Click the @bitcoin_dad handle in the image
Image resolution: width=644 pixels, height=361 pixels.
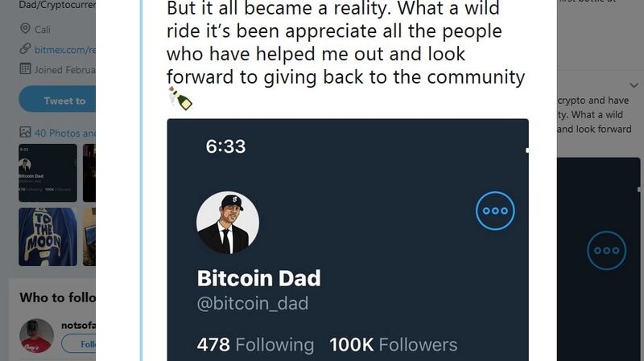253,304
